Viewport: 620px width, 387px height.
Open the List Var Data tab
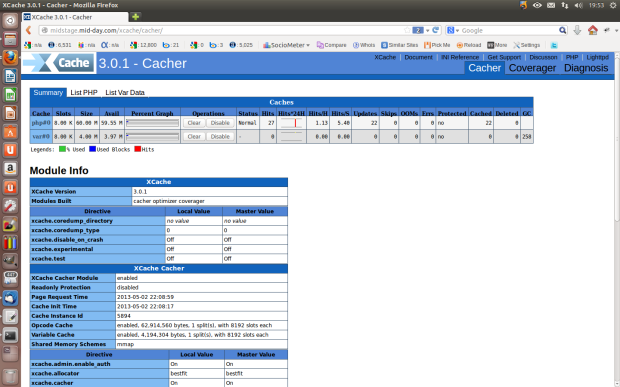pos(125,93)
